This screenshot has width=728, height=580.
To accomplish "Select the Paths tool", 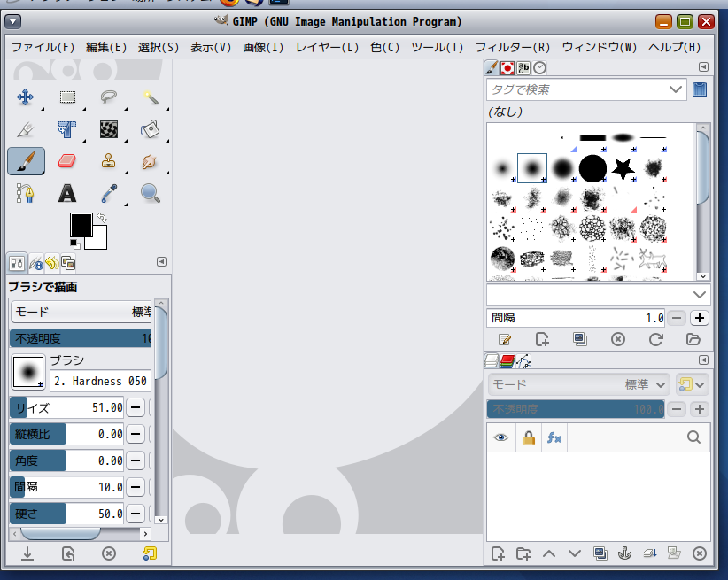I will [26, 193].
